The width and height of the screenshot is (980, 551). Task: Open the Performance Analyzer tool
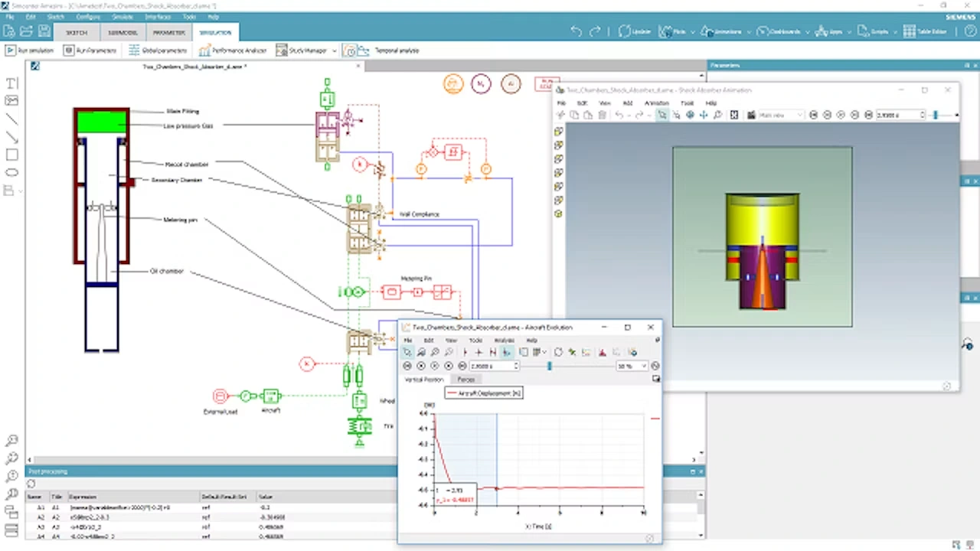point(233,51)
